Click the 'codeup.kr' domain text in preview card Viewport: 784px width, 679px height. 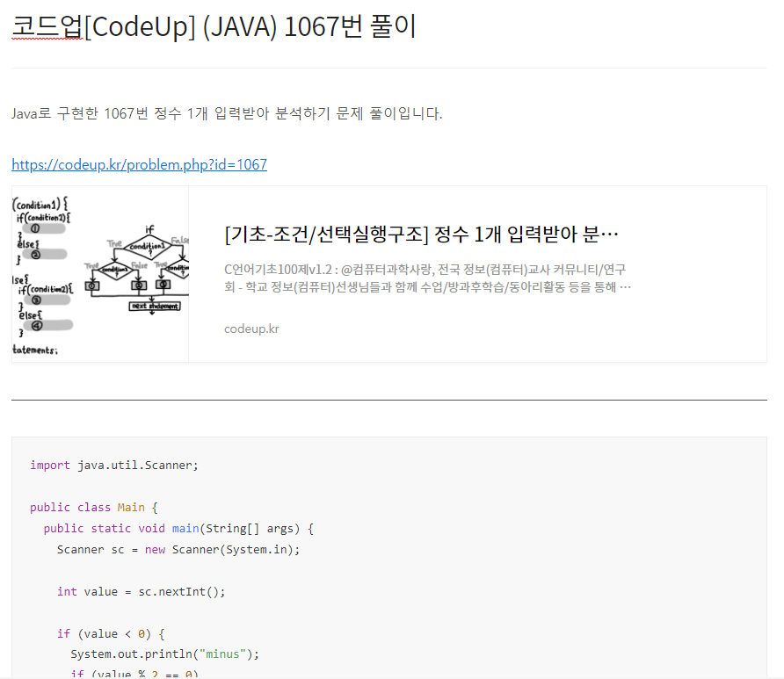251,329
